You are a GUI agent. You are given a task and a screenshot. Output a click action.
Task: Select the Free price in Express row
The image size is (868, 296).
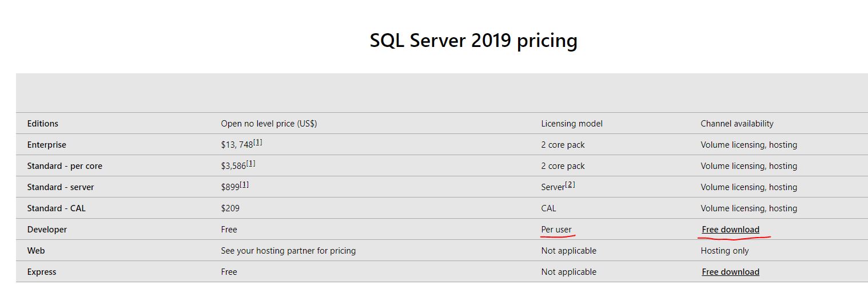229,272
